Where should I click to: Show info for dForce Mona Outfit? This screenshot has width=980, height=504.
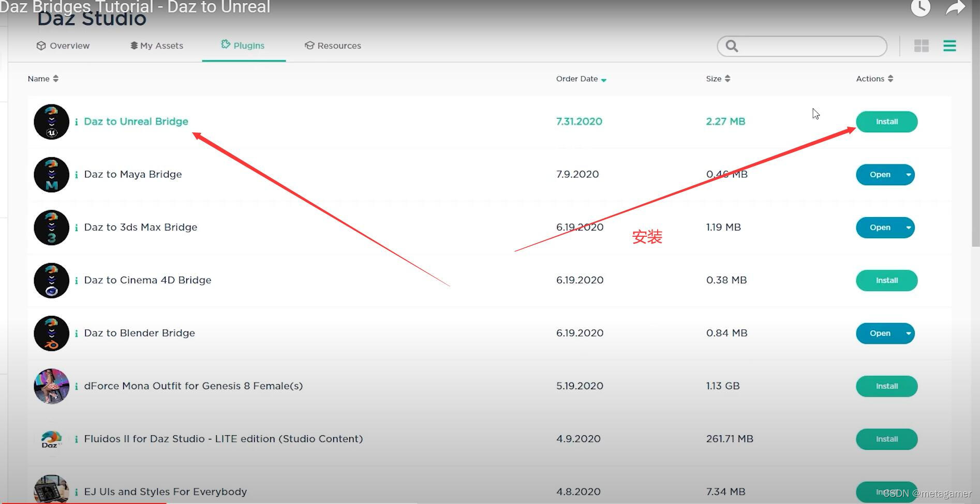(77, 386)
